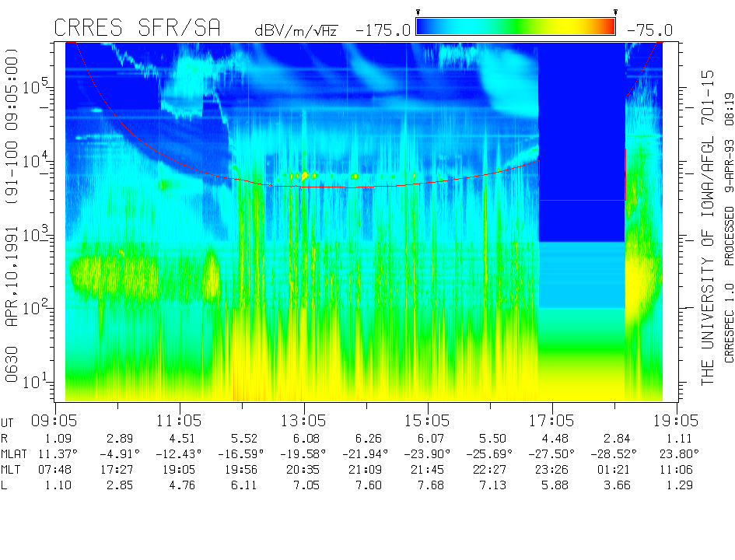
Task: Select the -175.0 minimum scale value
Action: click(383, 30)
